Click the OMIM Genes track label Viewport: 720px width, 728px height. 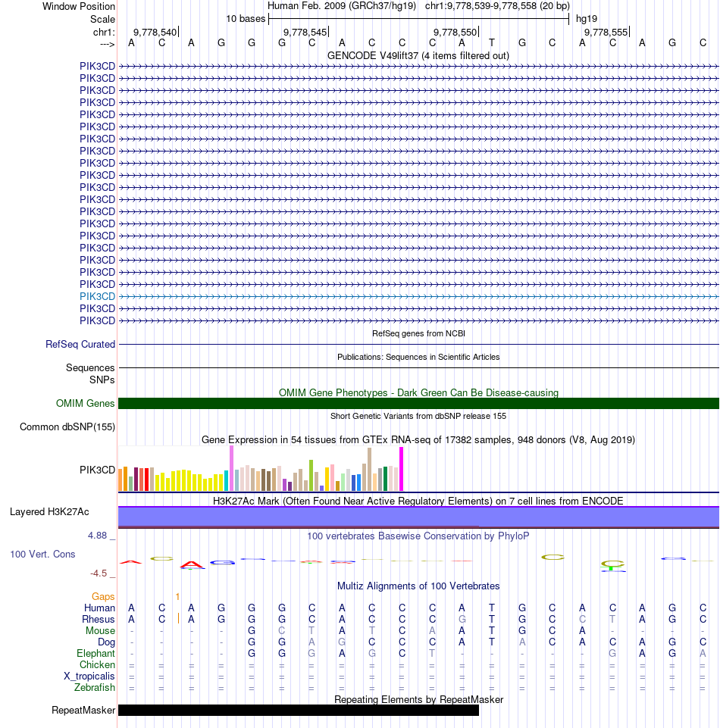(85, 403)
